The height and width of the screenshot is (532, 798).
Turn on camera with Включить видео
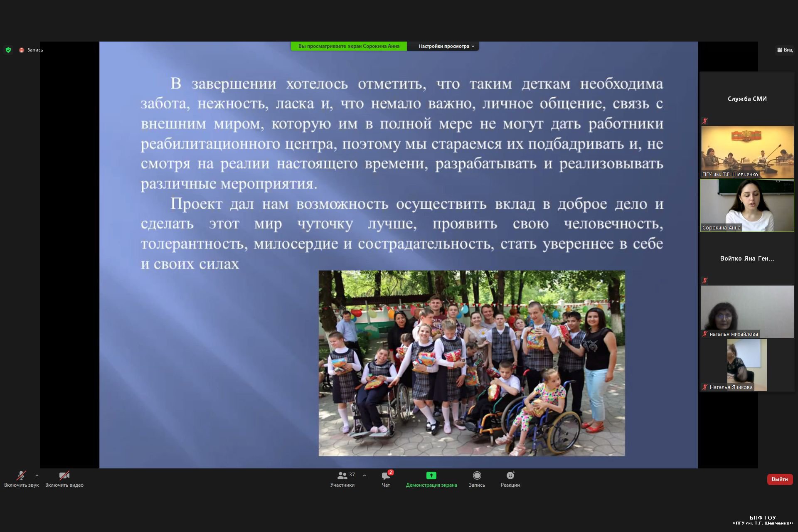pyautogui.click(x=64, y=479)
